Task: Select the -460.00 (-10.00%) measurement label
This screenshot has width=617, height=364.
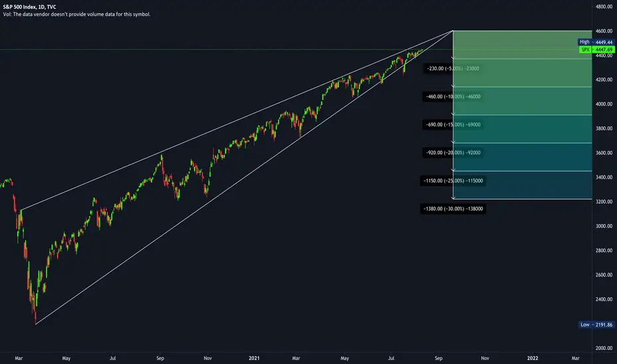Action: point(453,97)
